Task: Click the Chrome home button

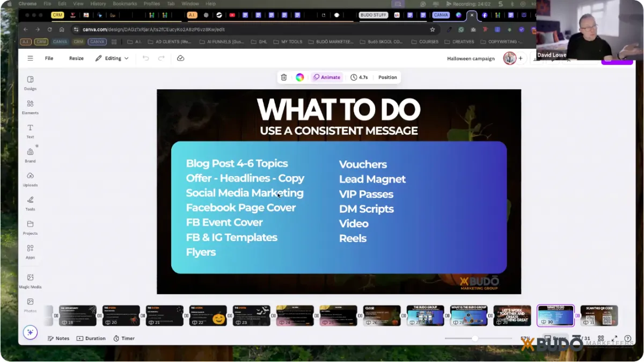Action: [x=62, y=30]
